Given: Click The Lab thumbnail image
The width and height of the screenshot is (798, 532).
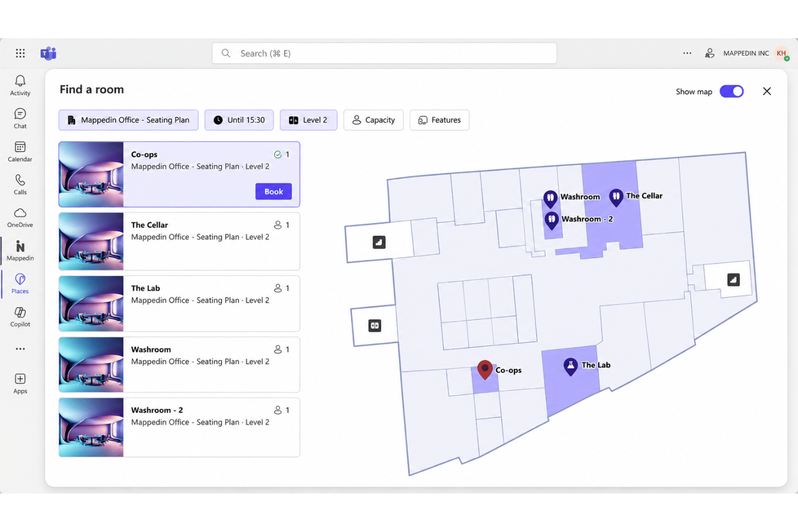Looking at the screenshot, I should (91, 303).
